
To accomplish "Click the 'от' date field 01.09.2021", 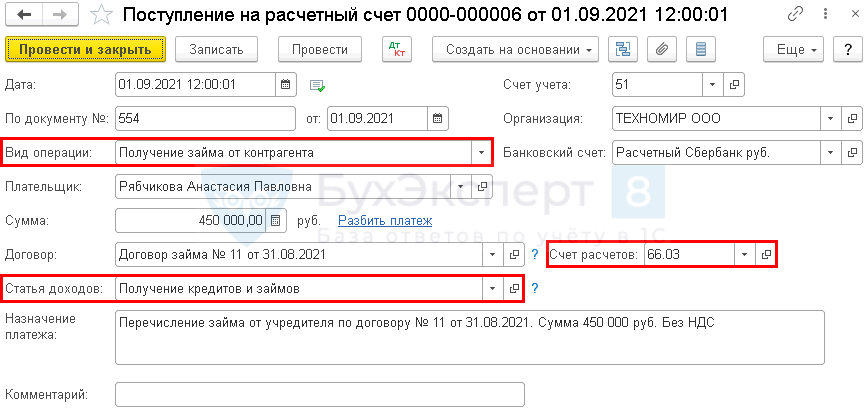I will tap(377, 118).
